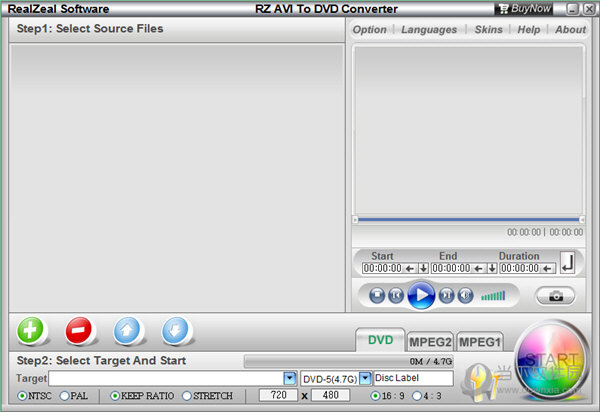Click the height field showing 480
This screenshot has width=600, height=412.
pos(330,395)
